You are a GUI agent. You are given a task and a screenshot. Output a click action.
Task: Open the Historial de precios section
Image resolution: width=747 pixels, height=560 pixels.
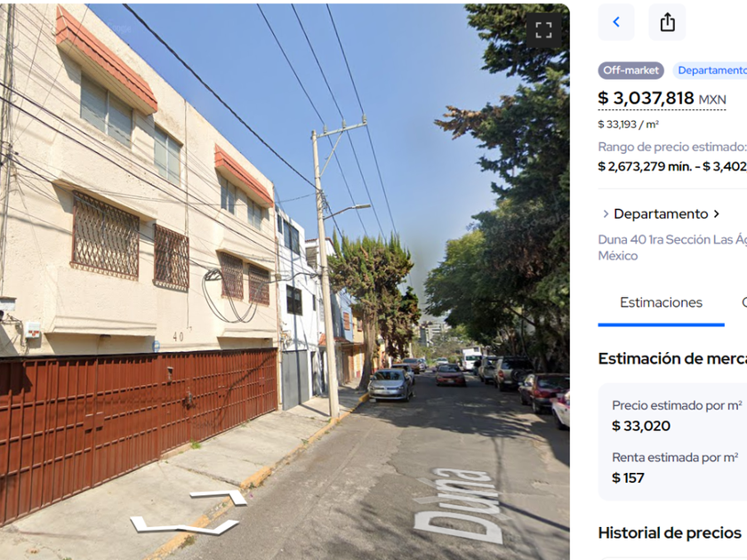(670, 532)
